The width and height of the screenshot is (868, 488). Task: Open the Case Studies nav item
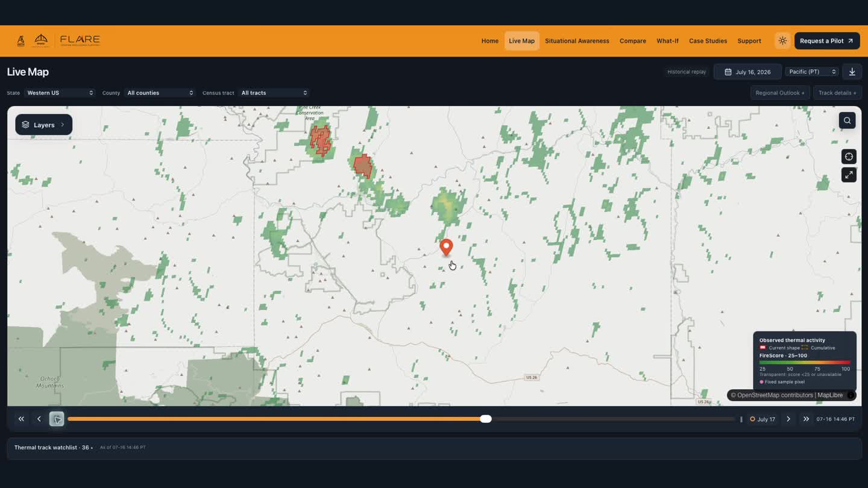coord(708,41)
